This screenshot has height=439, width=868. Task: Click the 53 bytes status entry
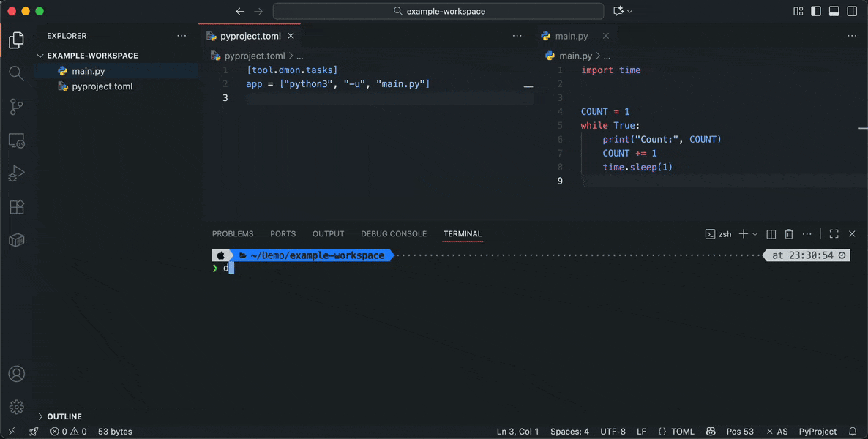(x=115, y=432)
